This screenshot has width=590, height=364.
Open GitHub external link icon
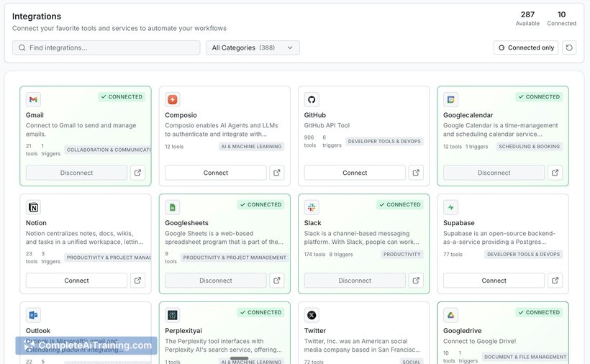point(416,173)
